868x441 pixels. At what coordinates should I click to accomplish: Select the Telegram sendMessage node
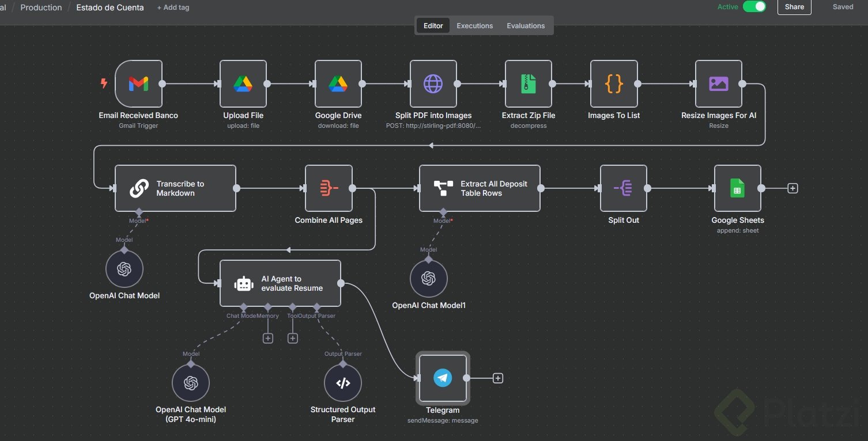(443, 378)
